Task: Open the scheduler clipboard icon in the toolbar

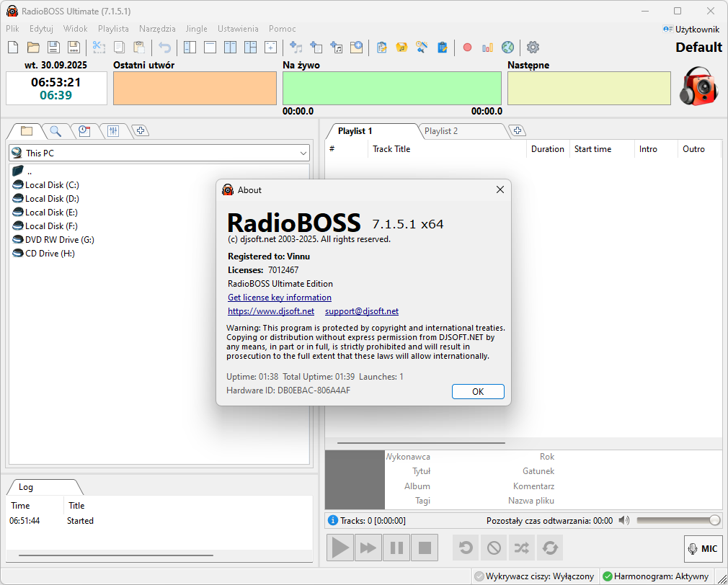Action: [x=381, y=48]
